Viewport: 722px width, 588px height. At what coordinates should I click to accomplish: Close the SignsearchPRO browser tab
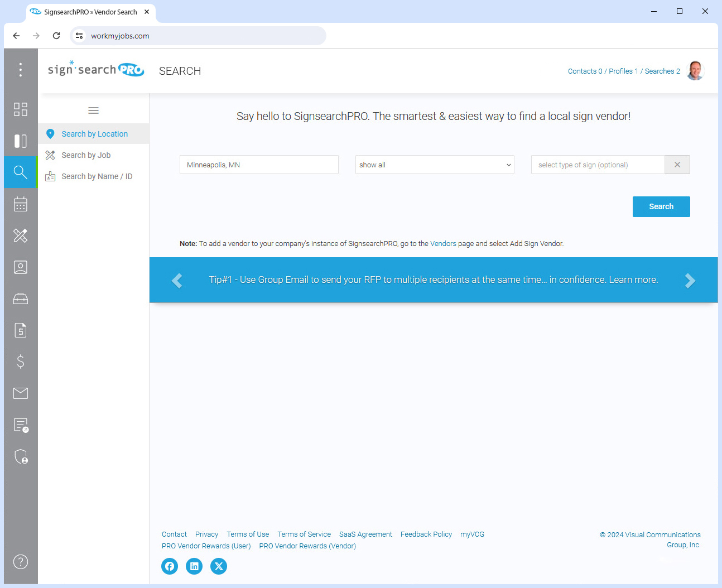[147, 12]
